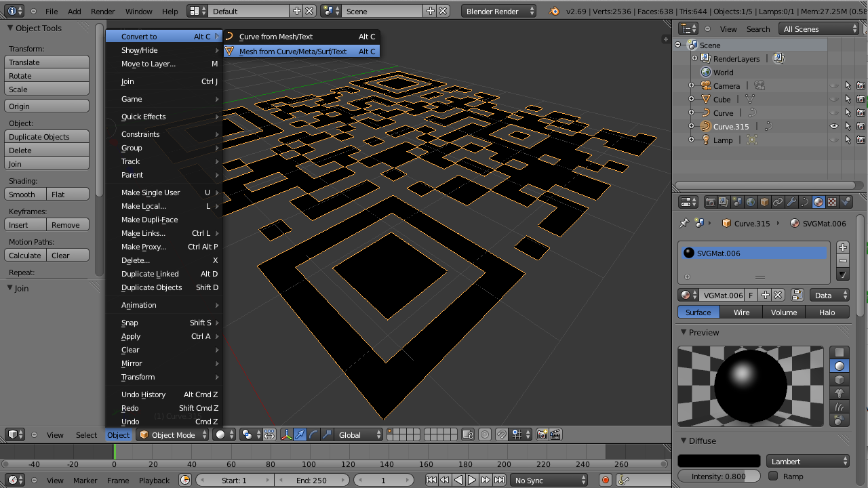Toggle selectability arrow for the Cube object

click(848, 99)
